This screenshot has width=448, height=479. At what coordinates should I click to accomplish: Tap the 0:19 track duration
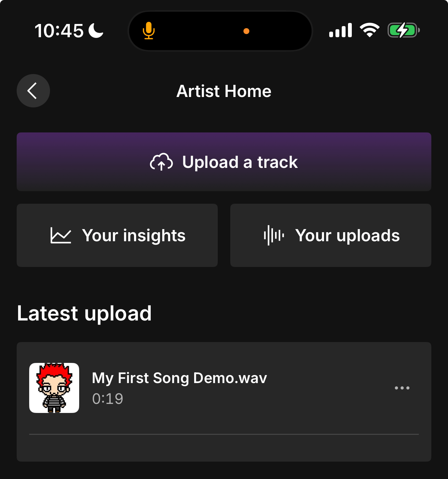click(x=108, y=399)
